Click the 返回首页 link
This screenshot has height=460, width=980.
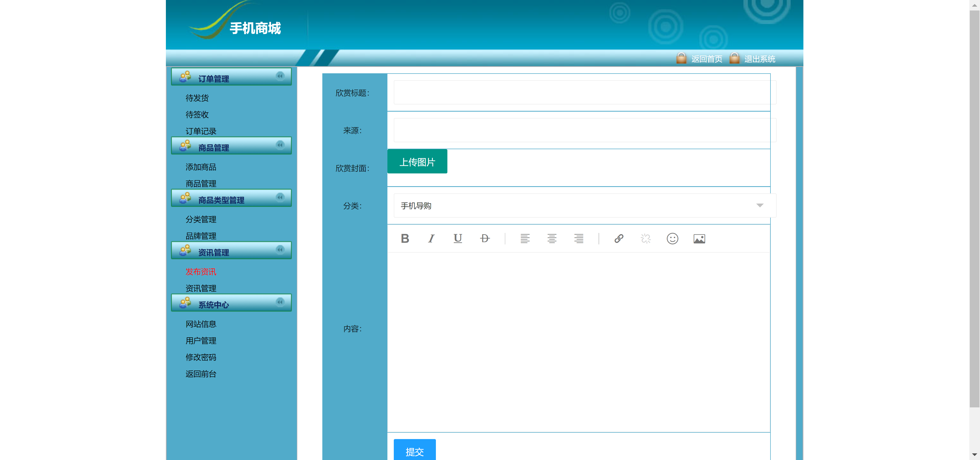click(x=706, y=59)
